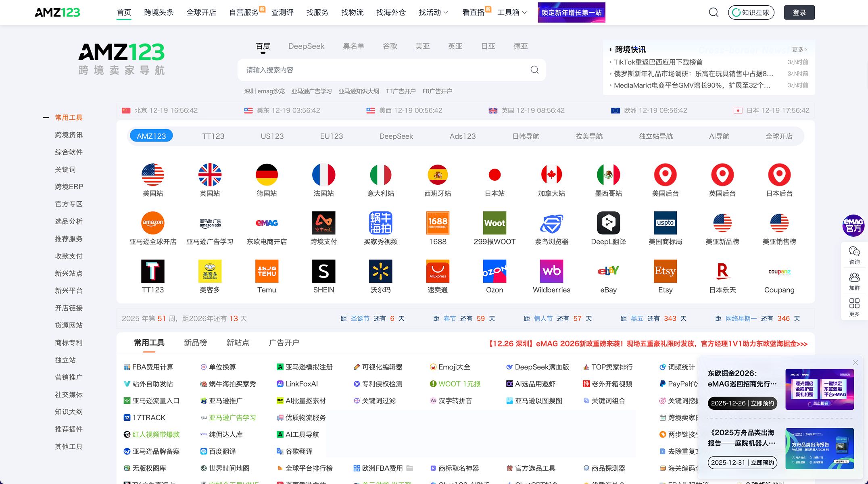Image resolution: width=868 pixels, height=484 pixels.
Task: Select 跨境ERP in the left sidebar
Action: [x=69, y=186]
